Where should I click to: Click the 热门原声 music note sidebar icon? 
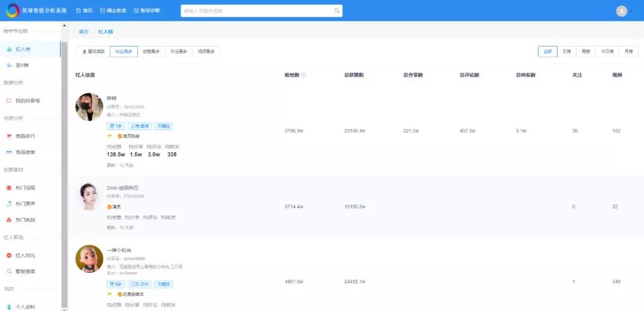[x=9, y=204]
